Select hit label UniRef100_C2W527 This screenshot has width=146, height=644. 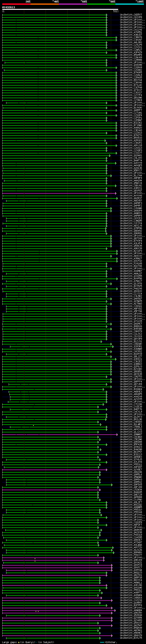tap(131, 50)
